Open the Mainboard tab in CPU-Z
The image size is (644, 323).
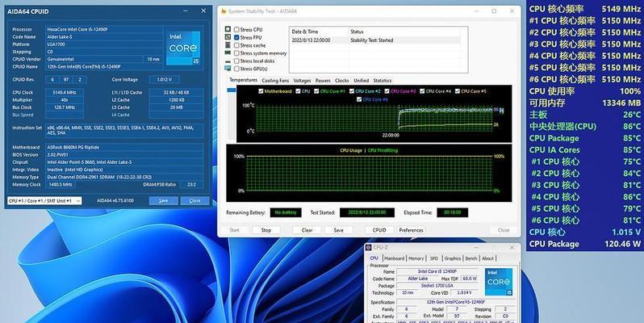(395, 258)
